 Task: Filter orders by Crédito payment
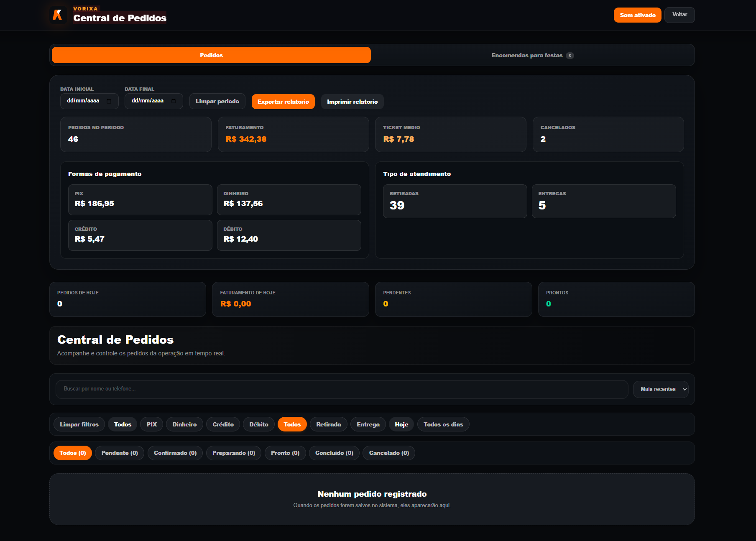pyautogui.click(x=223, y=424)
